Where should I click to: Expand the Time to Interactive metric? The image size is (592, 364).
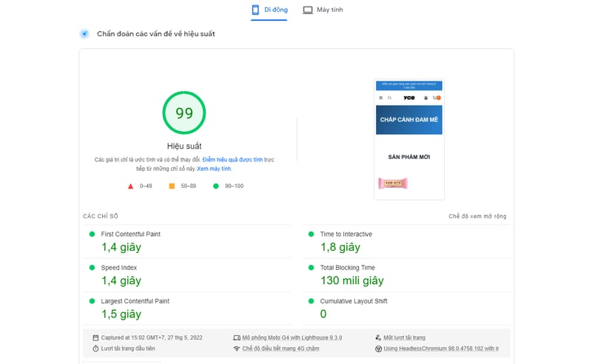pyautogui.click(x=346, y=235)
